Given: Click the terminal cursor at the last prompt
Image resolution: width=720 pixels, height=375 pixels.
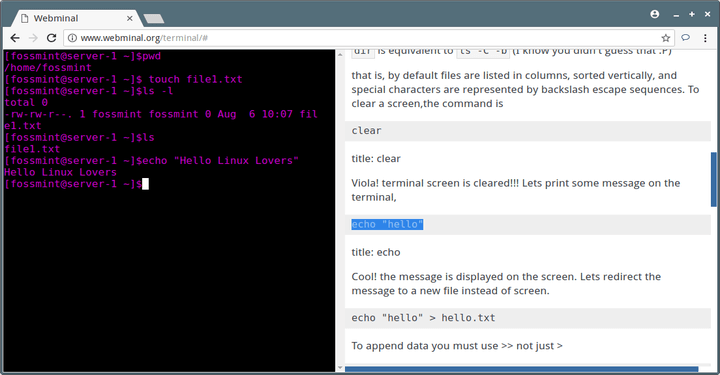Looking at the screenshot, I should tap(145, 184).
